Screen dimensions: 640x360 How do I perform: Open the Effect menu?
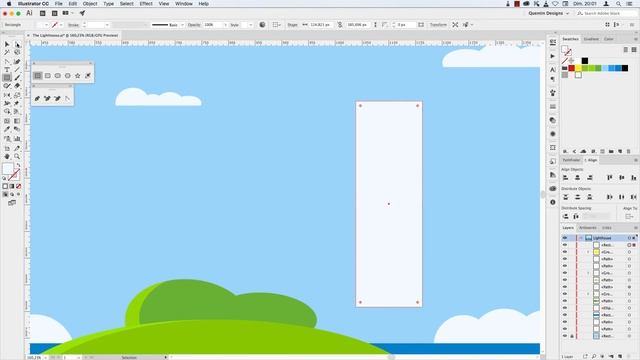click(x=146, y=4)
